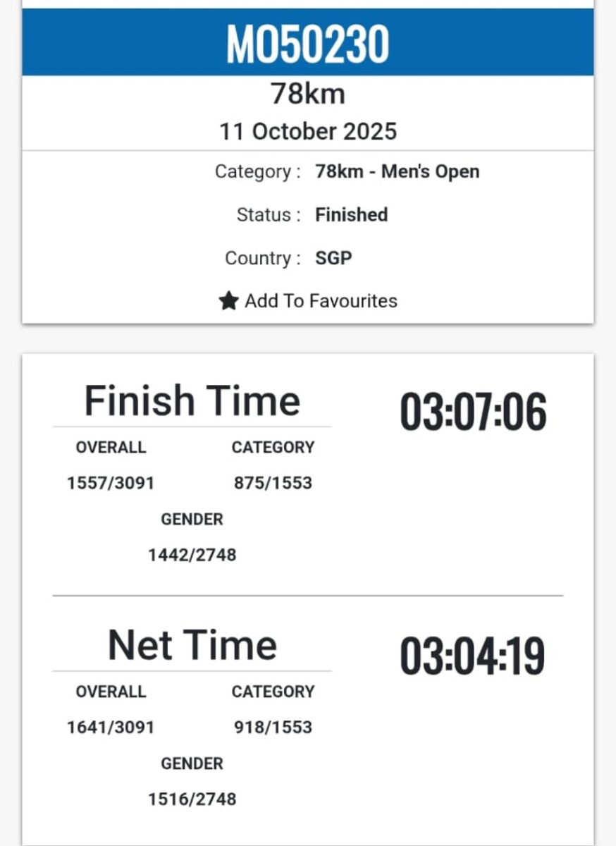616x846 pixels.
Task: Select Finish Time category rank 875/1553
Action: coord(273,484)
